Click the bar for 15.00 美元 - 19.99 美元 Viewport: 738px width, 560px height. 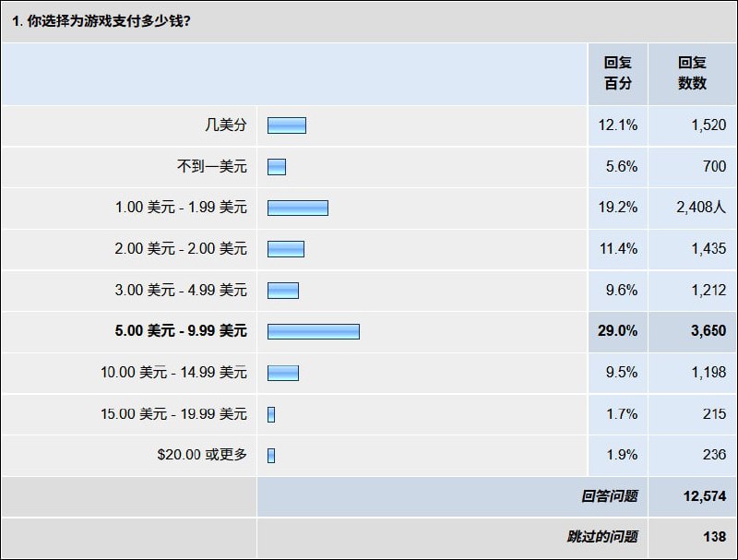tap(271, 414)
